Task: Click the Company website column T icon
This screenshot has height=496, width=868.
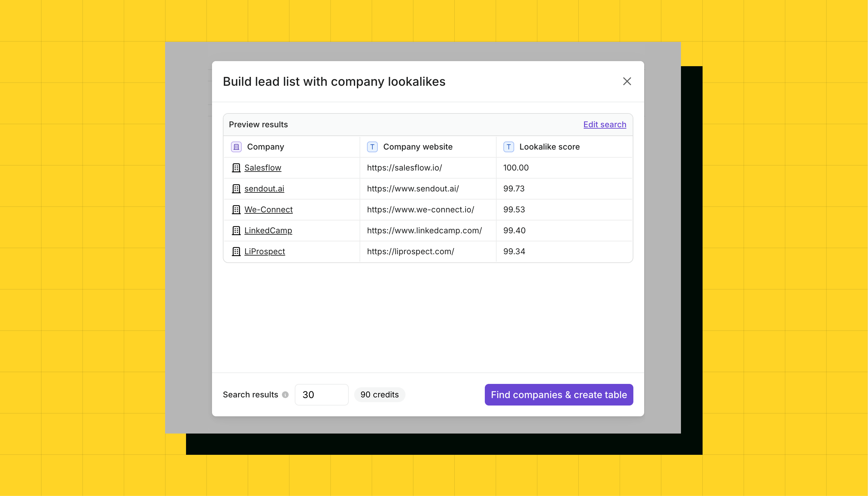Action: (x=372, y=147)
